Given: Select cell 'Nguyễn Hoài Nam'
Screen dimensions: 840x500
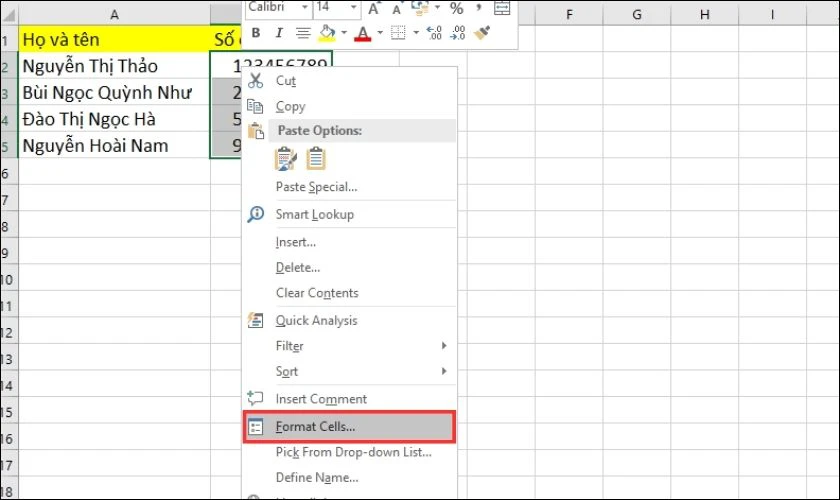Looking at the screenshot, I should (114, 146).
